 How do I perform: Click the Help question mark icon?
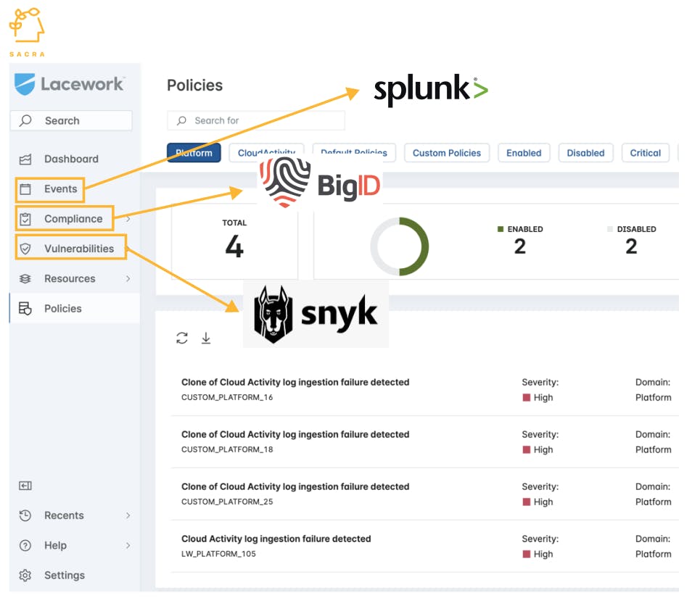25,546
